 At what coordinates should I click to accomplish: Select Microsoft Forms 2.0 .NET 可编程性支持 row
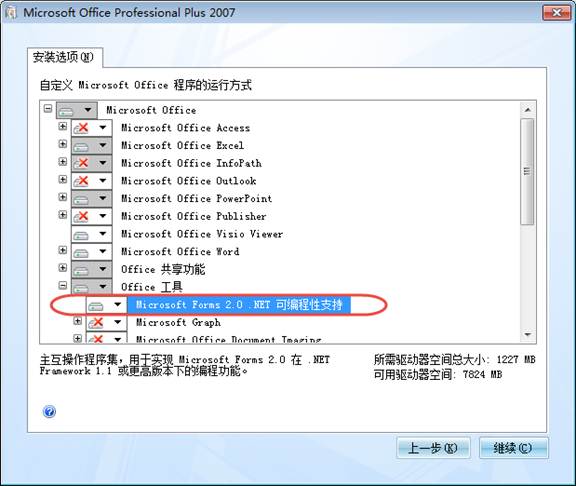coord(239,305)
